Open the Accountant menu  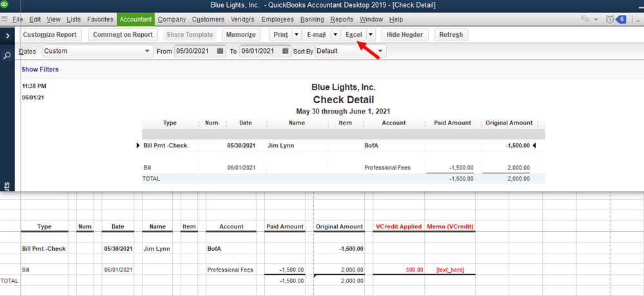[x=135, y=19]
